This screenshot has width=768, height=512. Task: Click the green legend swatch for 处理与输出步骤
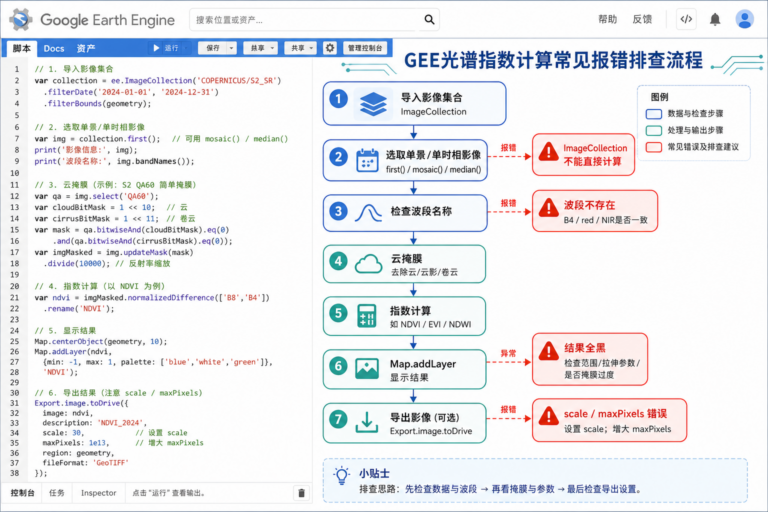(653, 131)
